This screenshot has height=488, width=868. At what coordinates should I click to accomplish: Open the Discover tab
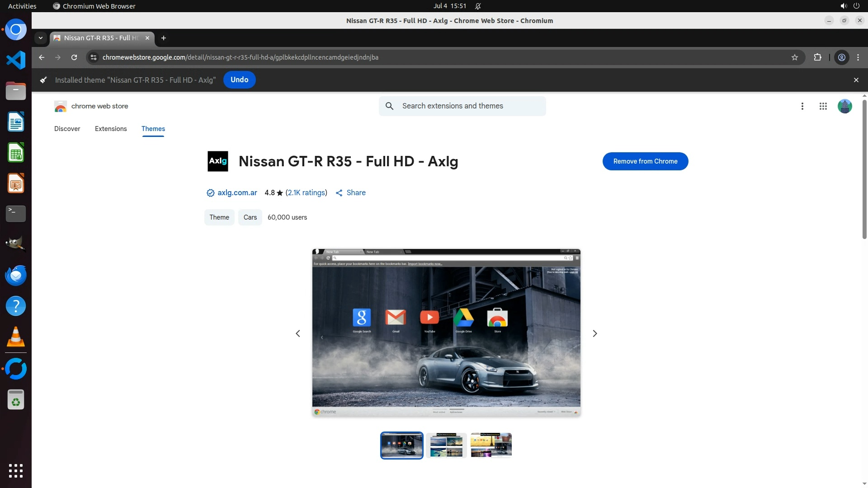pos(67,129)
